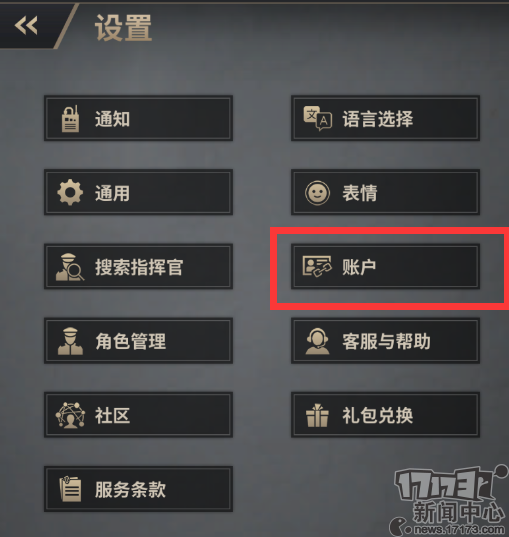Click the officer icon for 角色管理
Screen dimensions: 509x537
click(70, 341)
